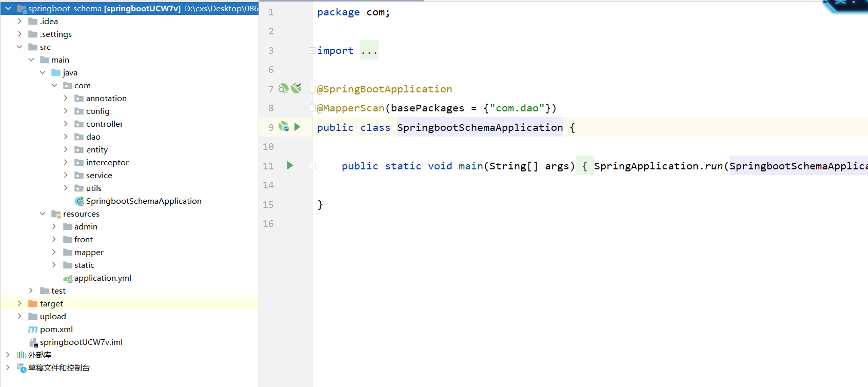Screen dimensions: 868x387
Task: Expand the static folder
Action: click(54, 265)
